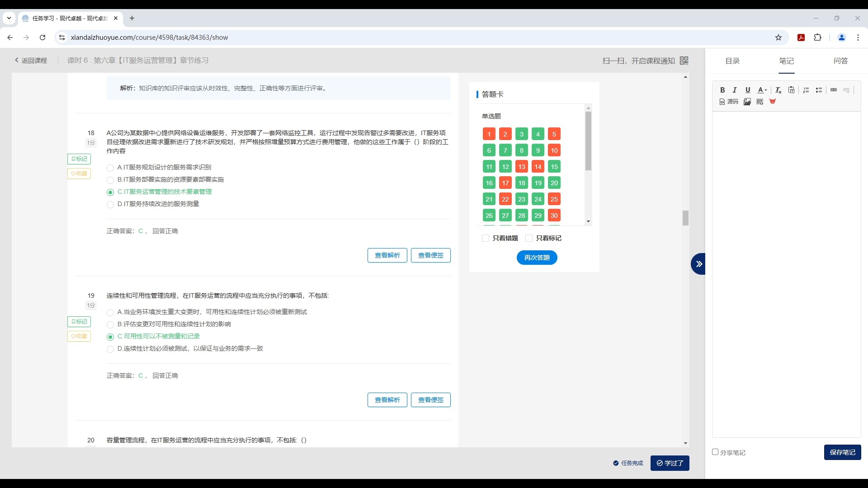Click the 源码 source code button

729,102
